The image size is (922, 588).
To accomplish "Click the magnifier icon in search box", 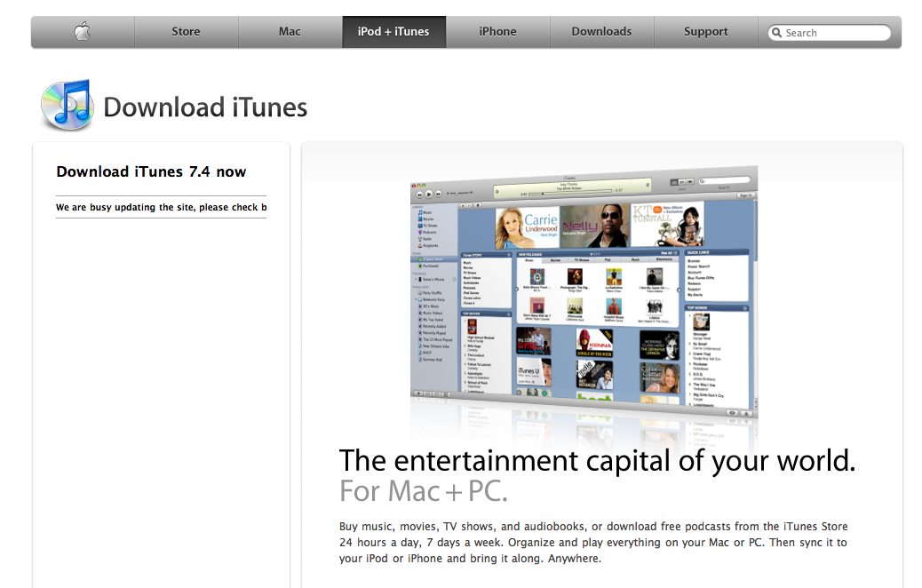I will [x=776, y=32].
